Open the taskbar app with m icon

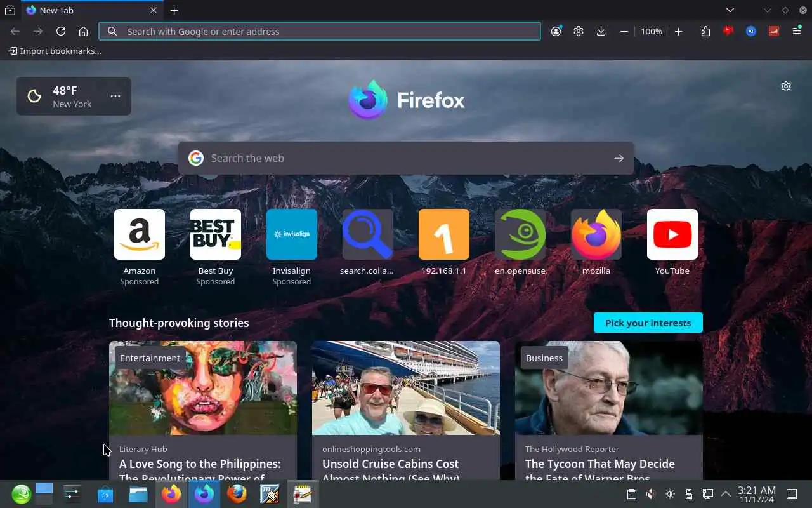(x=270, y=494)
